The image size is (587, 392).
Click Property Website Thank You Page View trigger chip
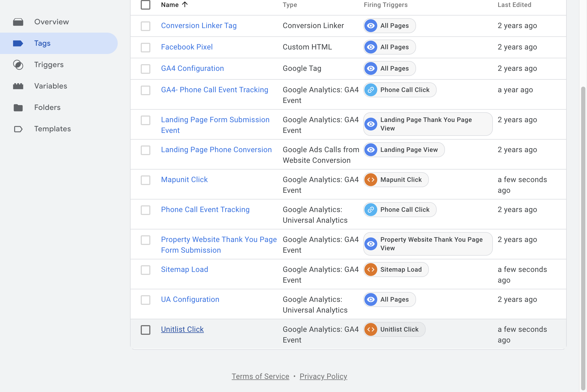click(428, 244)
